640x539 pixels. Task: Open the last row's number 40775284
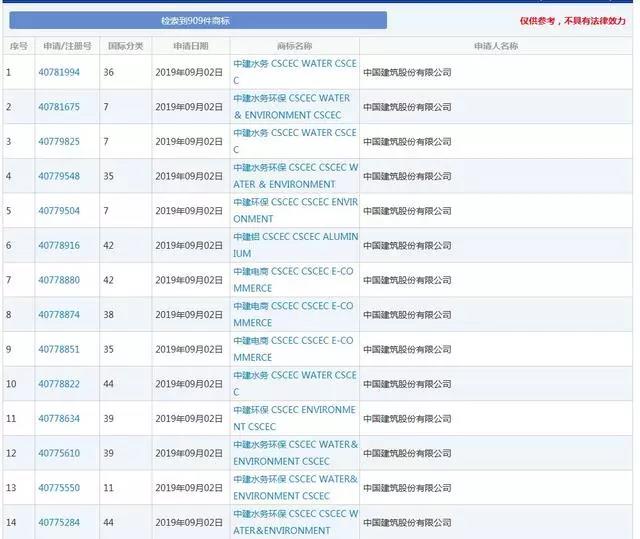(x=59, y=522)
